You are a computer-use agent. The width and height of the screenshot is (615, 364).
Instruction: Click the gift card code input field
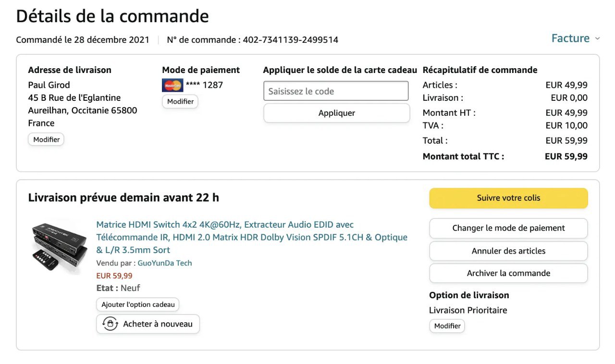point(336,91)
